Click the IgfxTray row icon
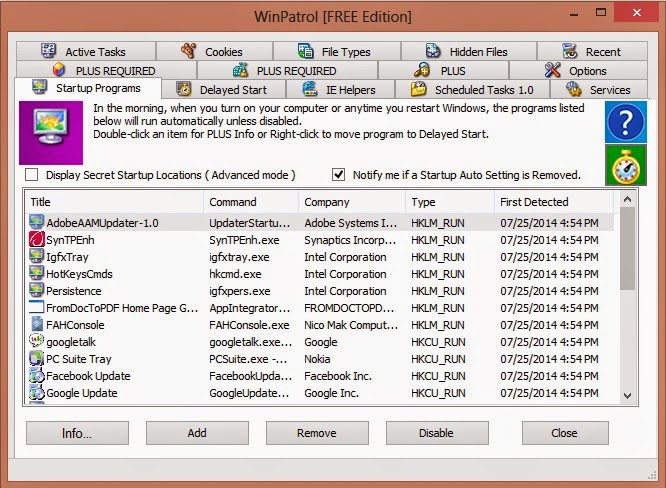Image resolution: width=666 pixels, height=488 pixels. (37, 256)
